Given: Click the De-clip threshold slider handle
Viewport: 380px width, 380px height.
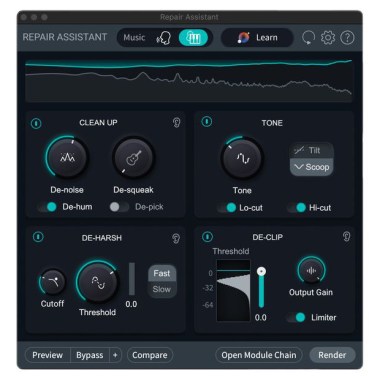Looking at the screenshot, I should point(262,271).
